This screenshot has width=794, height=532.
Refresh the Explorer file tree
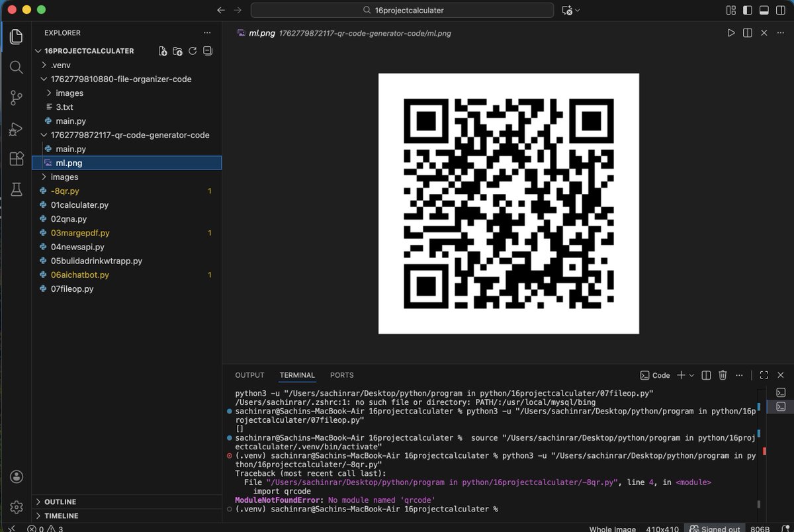tap(193, 51)
